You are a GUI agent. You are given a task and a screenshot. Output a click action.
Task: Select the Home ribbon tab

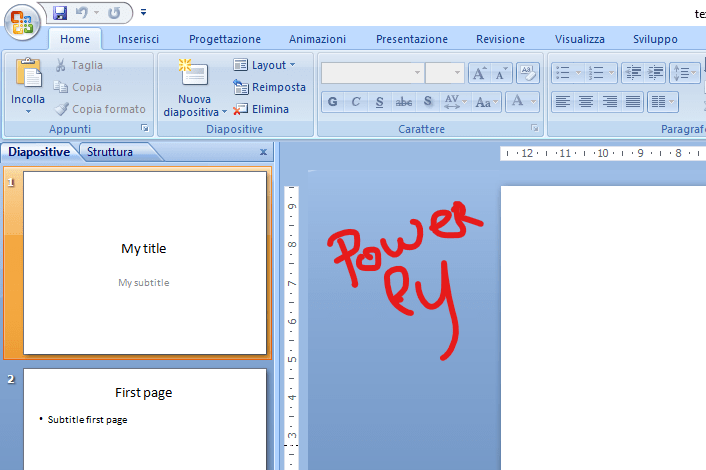click(x=75, y=39)
